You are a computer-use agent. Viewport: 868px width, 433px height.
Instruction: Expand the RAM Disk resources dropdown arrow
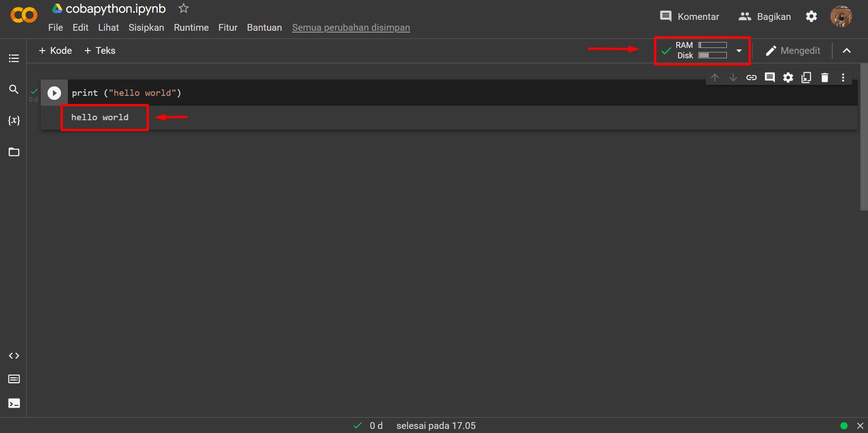pos(739,51)
